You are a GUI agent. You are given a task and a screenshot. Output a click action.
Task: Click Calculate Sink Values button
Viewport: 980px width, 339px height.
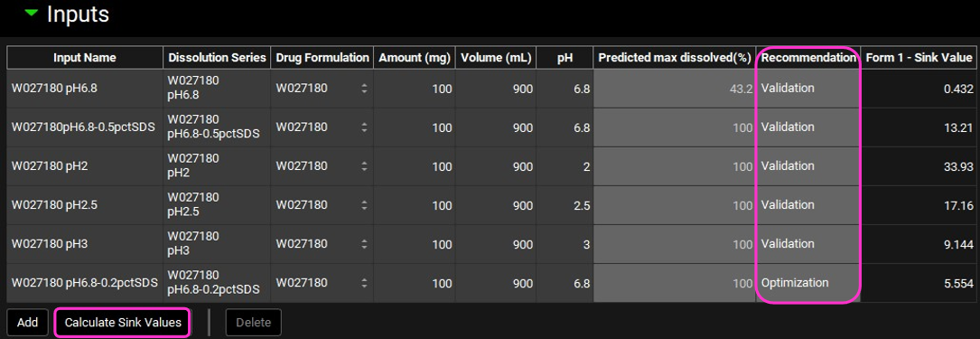tap(123, 323)
